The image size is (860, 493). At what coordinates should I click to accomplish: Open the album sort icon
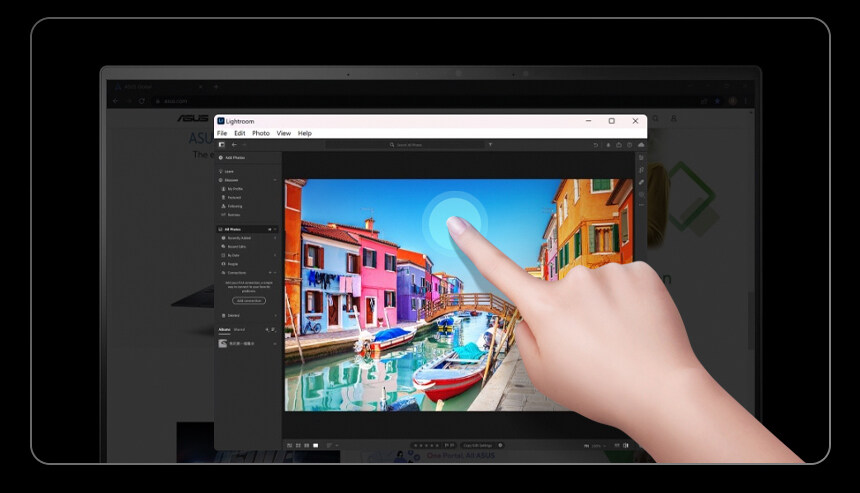point(274,330)
